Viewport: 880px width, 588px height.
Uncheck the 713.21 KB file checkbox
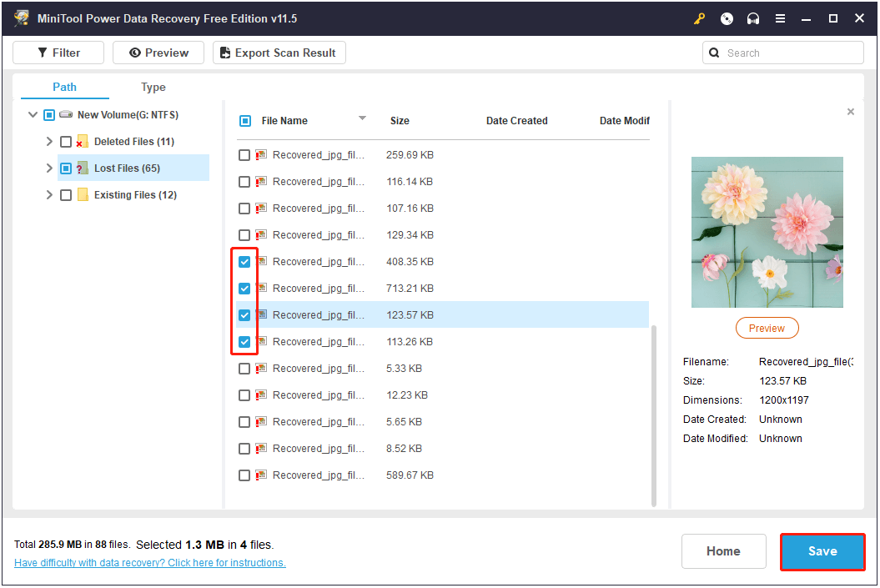[x=244, y=289]
